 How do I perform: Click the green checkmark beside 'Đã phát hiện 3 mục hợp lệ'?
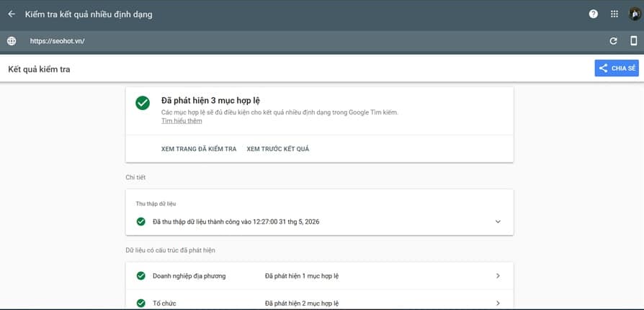(x=143, y=103)
